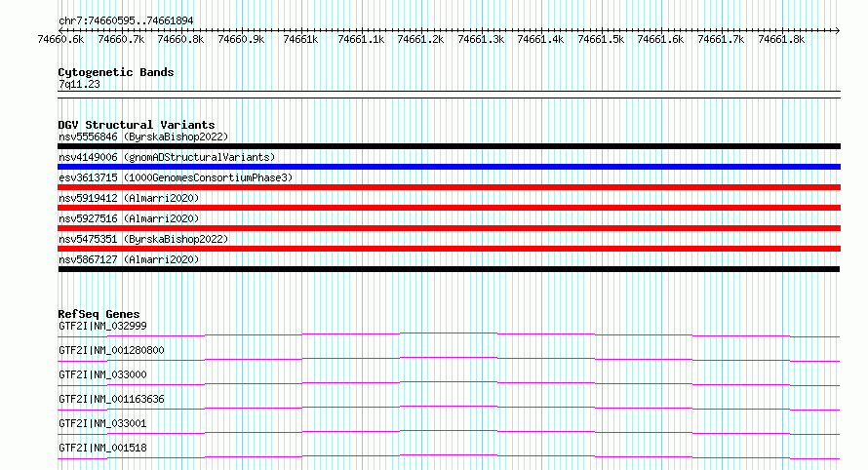Click the magenta intron line of NM_032999
Screen dimensions: 868x470
coord(449,333)
